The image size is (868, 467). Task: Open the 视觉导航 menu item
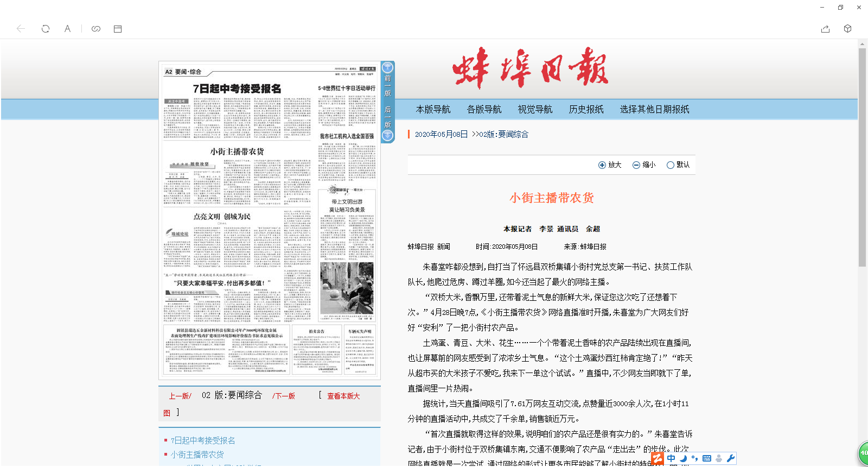(535, 109)
